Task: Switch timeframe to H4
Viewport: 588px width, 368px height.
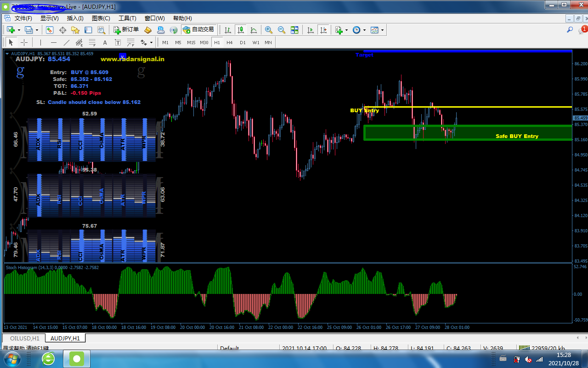Action: [230, 42]
